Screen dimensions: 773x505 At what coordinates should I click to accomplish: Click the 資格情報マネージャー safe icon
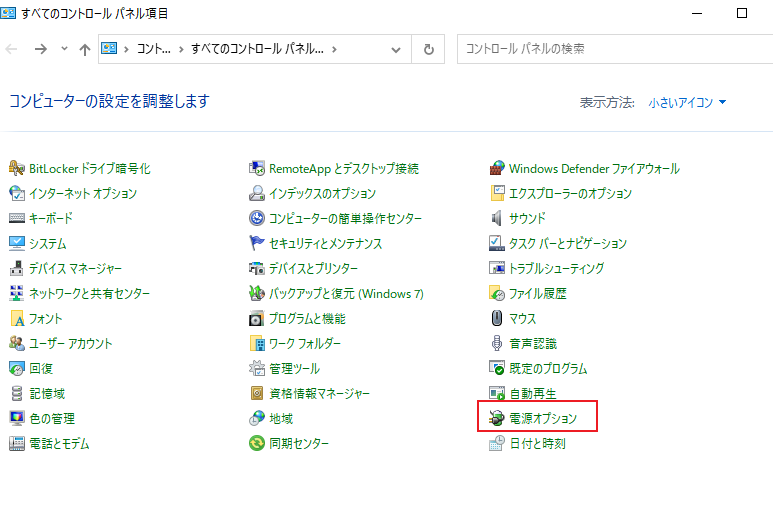tap(257, 394)
